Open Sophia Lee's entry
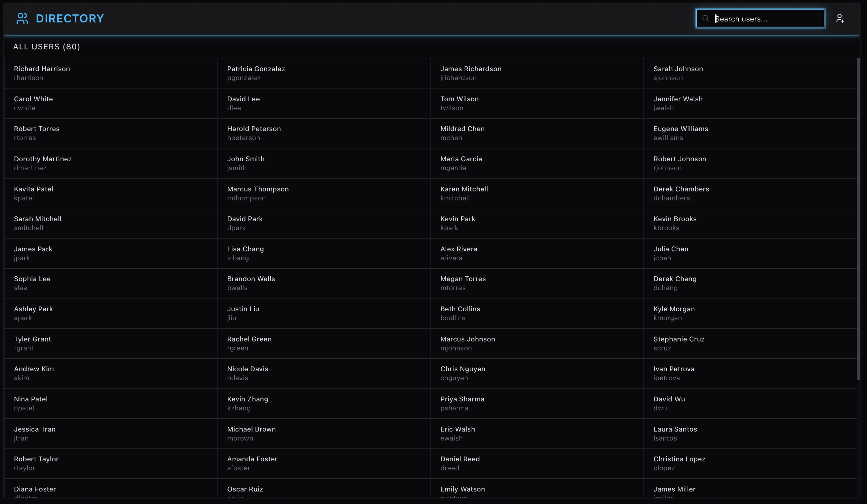This screenshot has height=504, width=867. [111, 283]
